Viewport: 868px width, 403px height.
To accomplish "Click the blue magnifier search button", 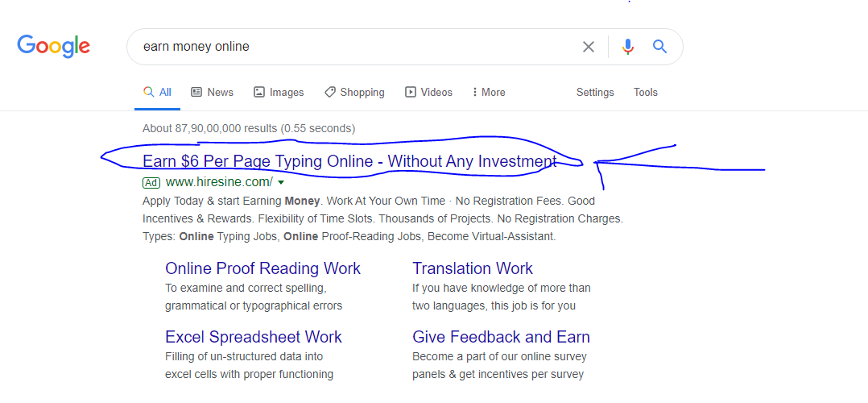I will click(x=659, y=47).
